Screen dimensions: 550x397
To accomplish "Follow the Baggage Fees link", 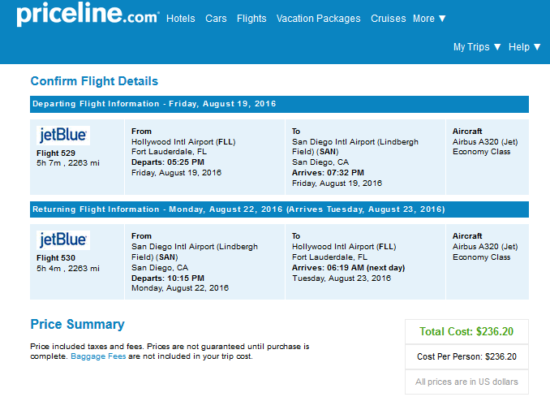I will click(98, 356).
